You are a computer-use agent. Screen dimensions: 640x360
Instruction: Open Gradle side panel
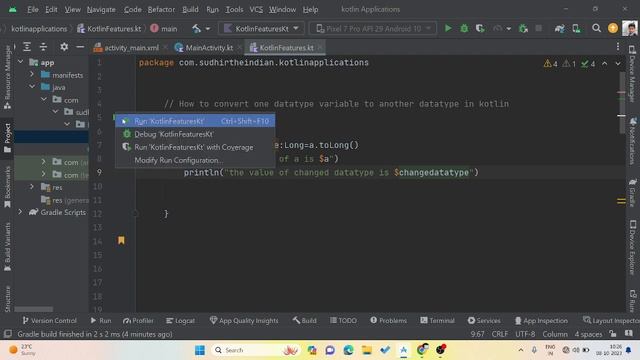click(x=632, y=193)
